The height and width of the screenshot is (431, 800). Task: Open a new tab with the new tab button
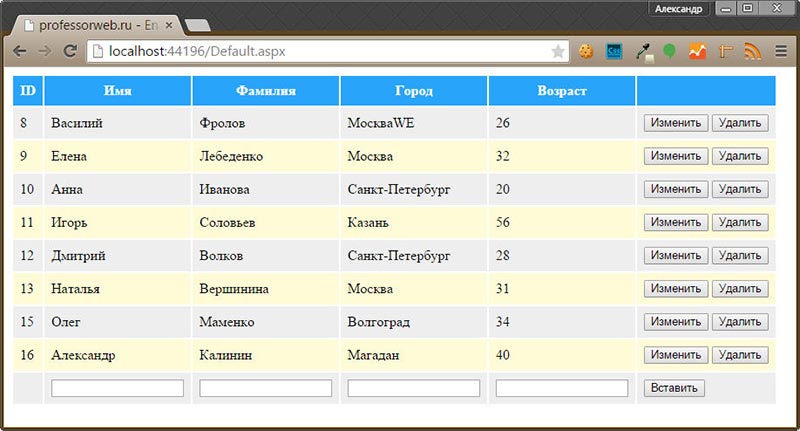tap(197, 25)
